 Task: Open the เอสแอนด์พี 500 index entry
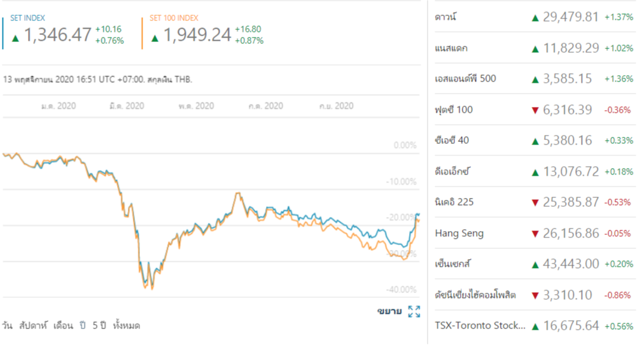465,79
